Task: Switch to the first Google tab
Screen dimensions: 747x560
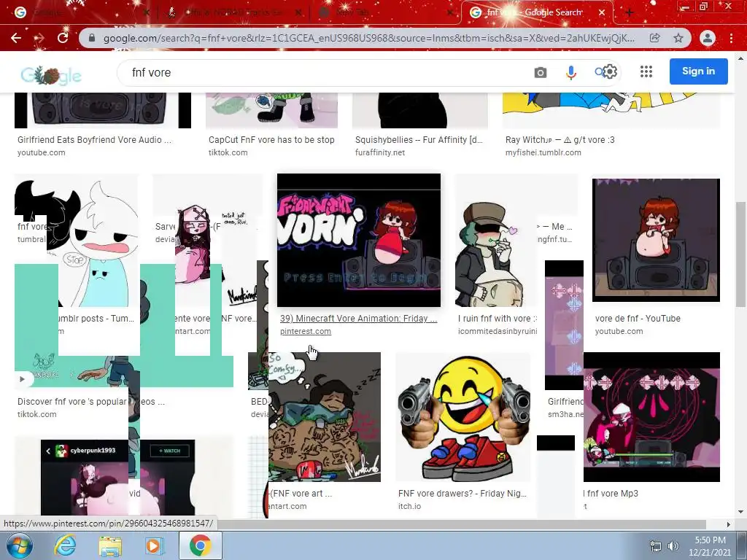Action: pyautogui.click(x=81, y=13)
